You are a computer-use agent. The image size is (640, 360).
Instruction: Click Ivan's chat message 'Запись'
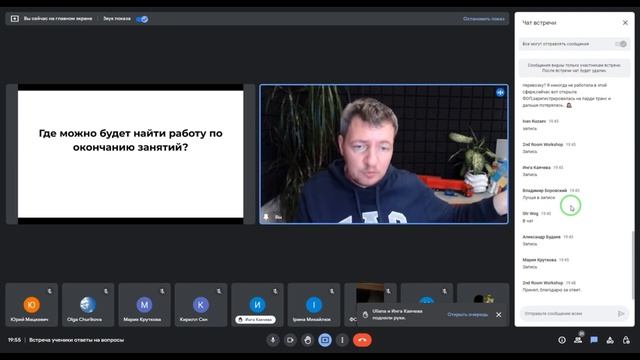530,129
